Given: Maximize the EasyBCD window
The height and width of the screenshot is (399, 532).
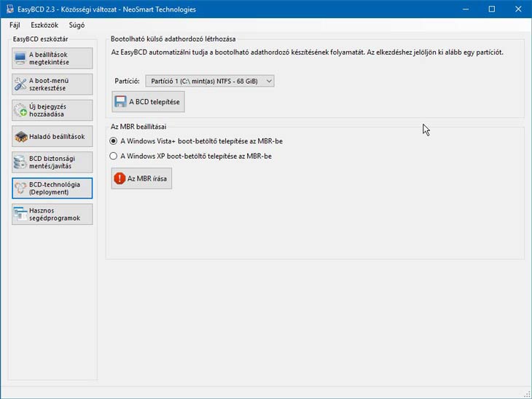Looking at the screenshot, I should pyautogui.click(x=491, y=9).
